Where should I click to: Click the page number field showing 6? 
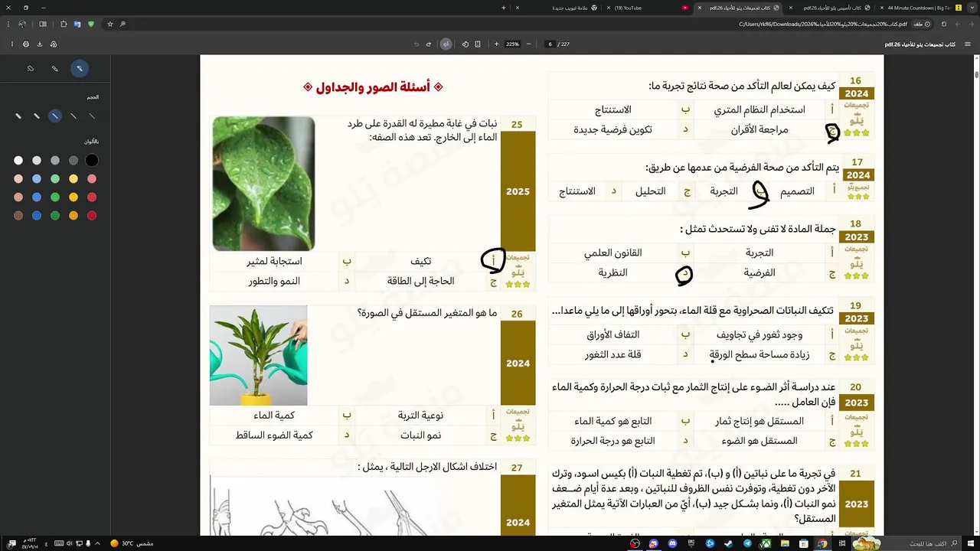(x=550, y=44)
